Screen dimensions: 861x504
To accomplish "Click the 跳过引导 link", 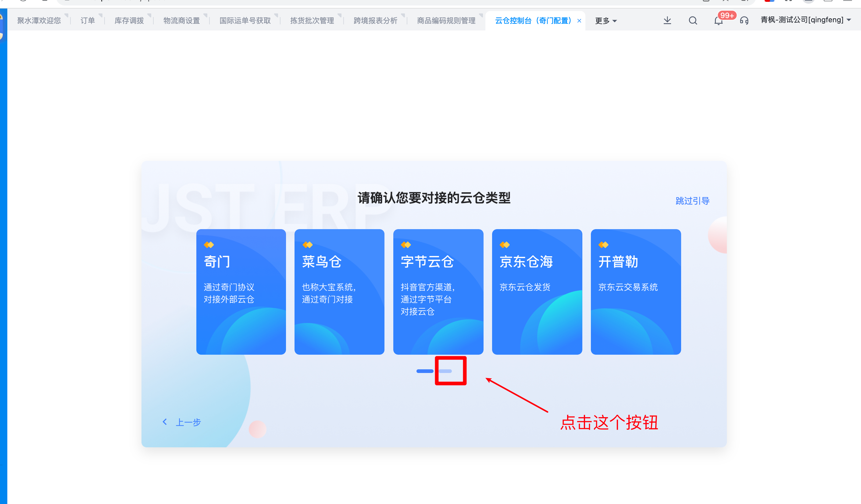I will tap(693, 201).
